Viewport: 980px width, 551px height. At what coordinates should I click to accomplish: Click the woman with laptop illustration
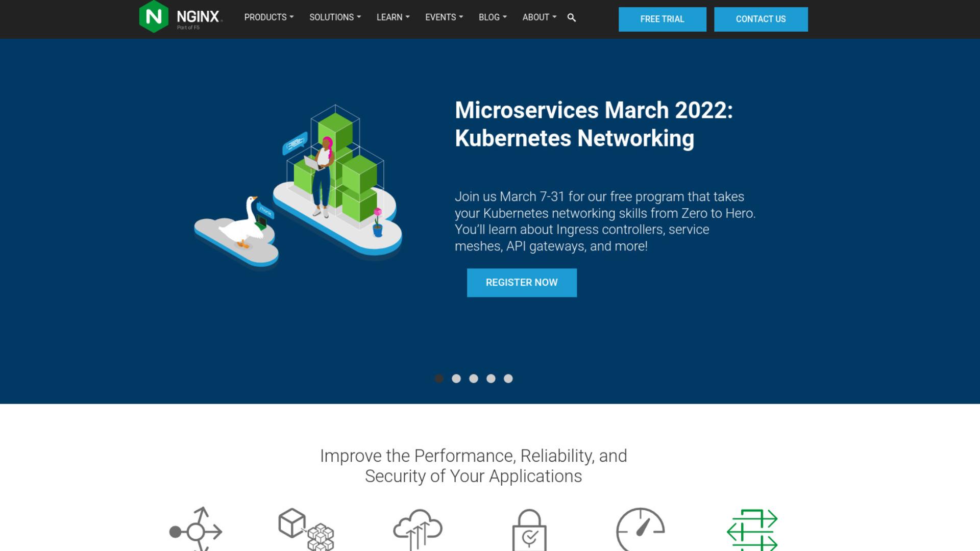pos(321,177)
